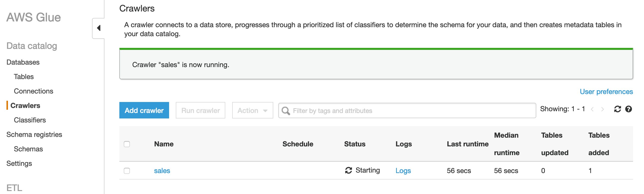Go to Connections page
This screenshot has width=644, height=194.
[x=34, y=91]
